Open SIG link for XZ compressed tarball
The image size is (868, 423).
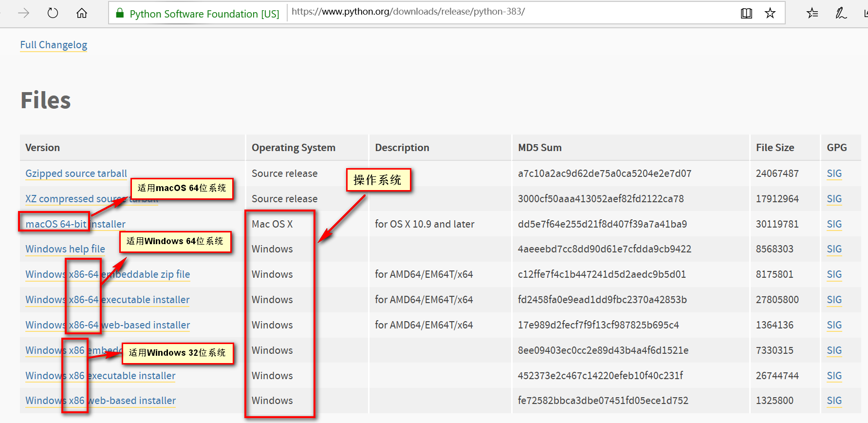(834, 199)
